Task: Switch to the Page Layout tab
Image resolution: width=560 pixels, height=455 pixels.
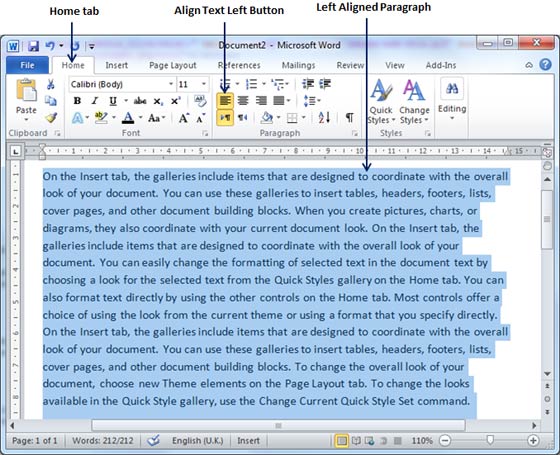Action: (x=172, y=65)
